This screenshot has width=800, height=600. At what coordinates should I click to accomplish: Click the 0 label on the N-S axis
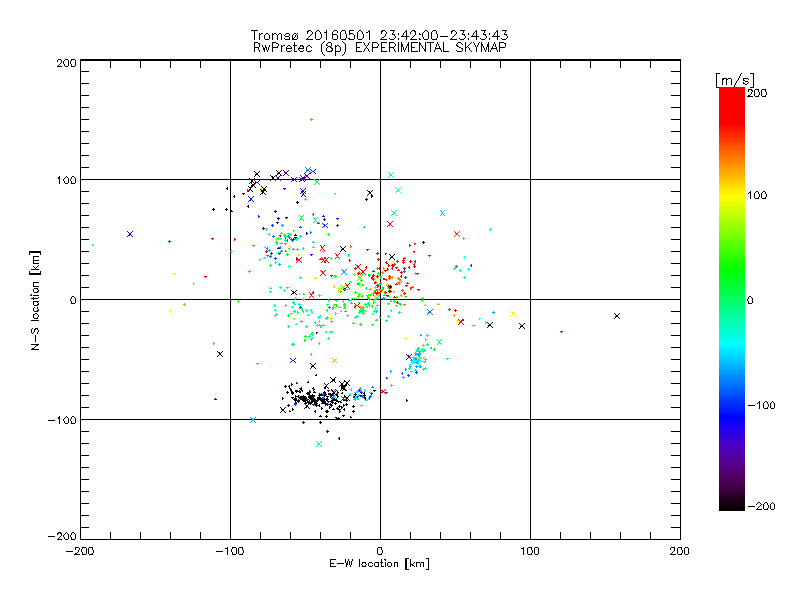73,300
